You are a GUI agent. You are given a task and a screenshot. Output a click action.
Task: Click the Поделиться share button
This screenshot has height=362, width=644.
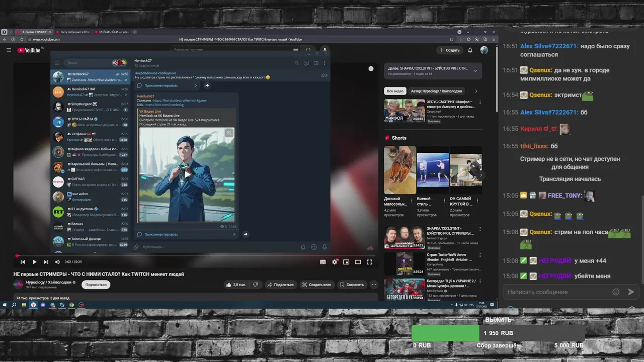[280, 285]
